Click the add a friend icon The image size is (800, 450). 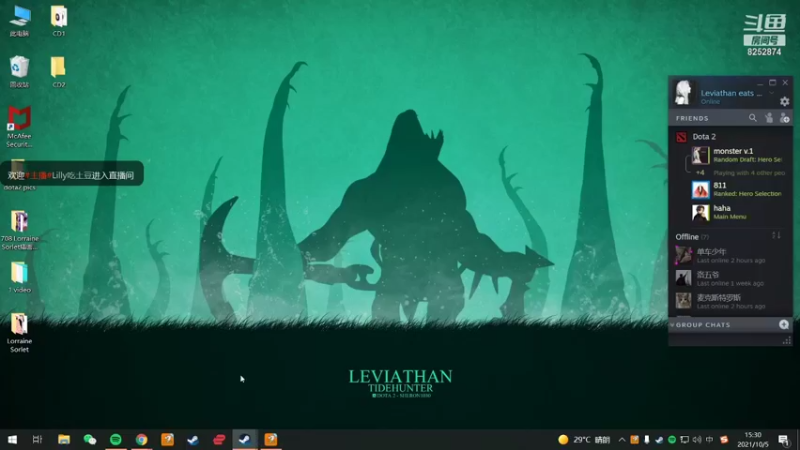click(785, 118)
